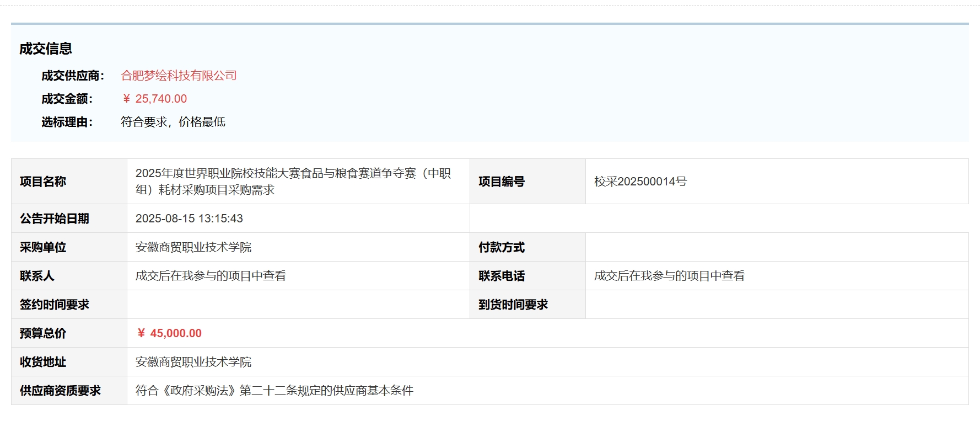Click the 收货地址 value 安徽商贸职业技术学院
Image resolution: width=980 pixels, height=426 pixels.
coord(193,362)
